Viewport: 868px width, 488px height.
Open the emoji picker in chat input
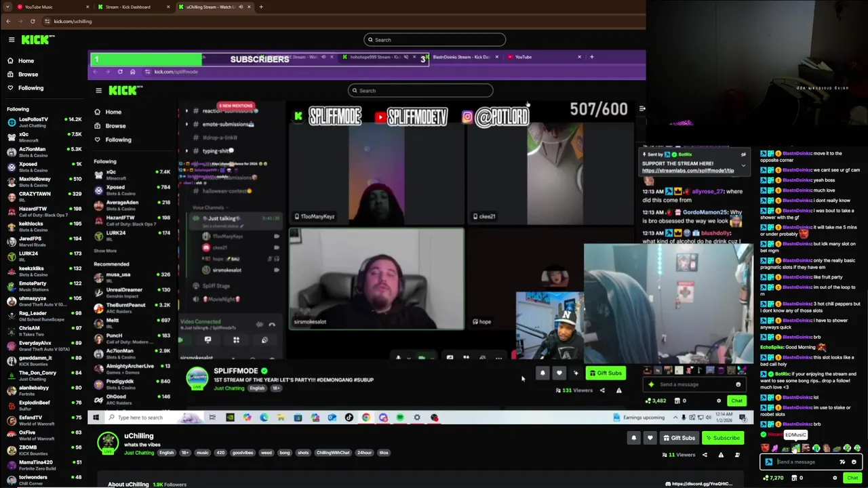pyautogui.click(x=854, y=462)
